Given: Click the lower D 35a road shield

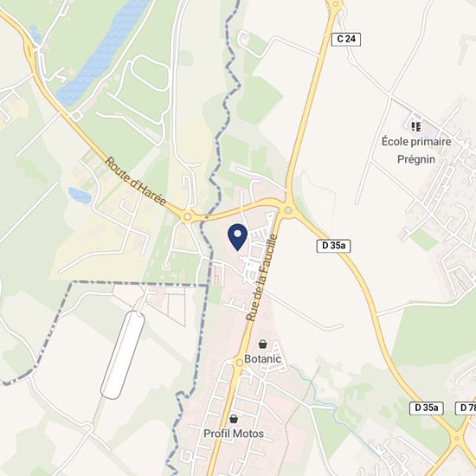Looking at the screenshot, I should 427,408.
